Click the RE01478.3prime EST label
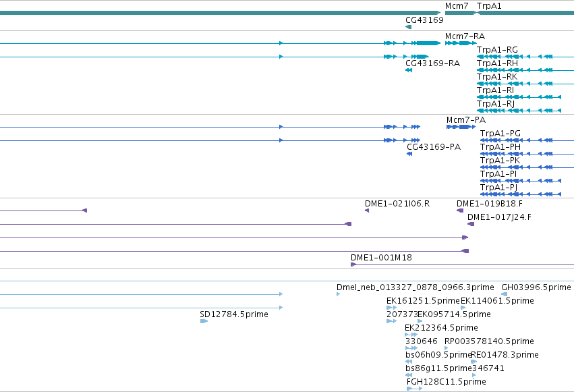 coord(505,355)
